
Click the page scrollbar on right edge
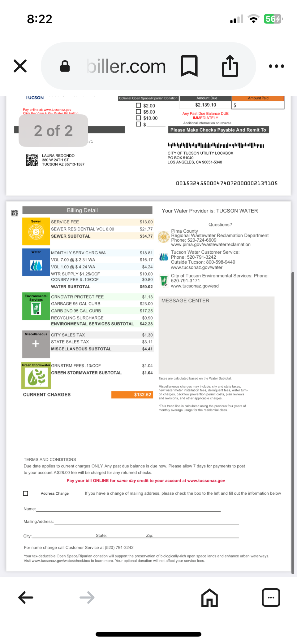[293, 423]
